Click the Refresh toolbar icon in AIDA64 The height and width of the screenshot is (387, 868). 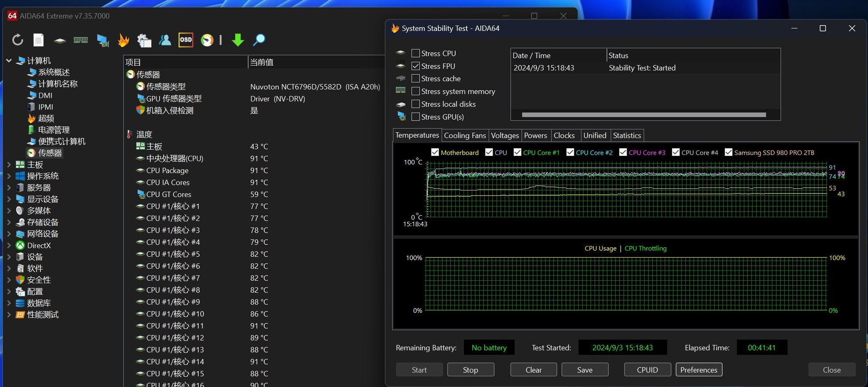pyautogui.click(x=17, y=40)
